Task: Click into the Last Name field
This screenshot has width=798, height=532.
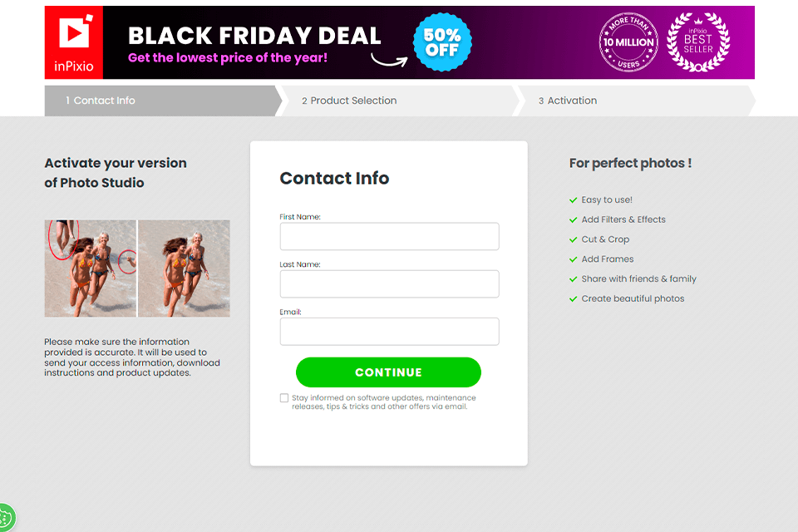Action: pyautogui.click(x=389, y=283)
